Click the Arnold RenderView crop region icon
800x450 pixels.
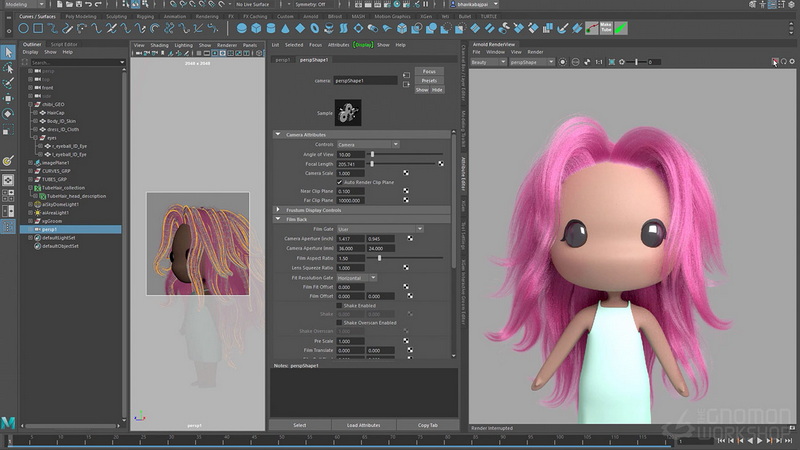(611, 62)
